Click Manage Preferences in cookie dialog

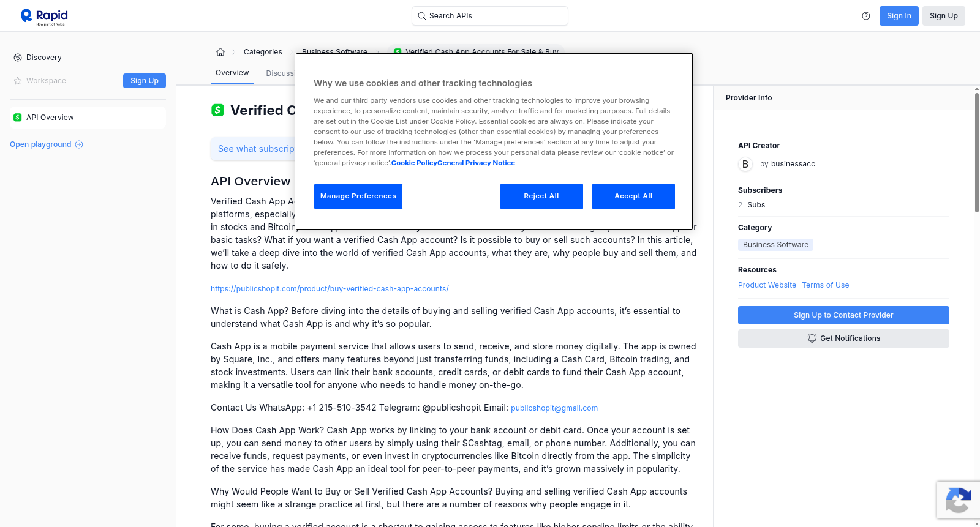[x=358, y=196]
